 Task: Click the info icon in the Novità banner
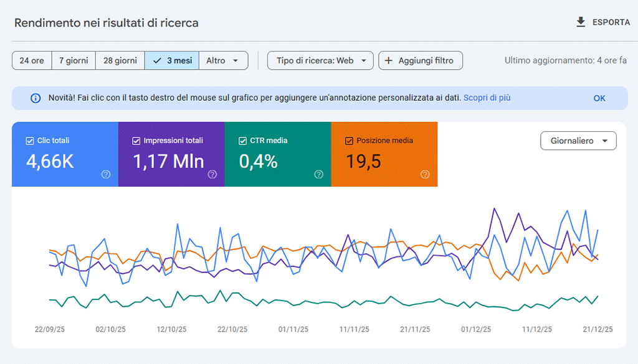point(36,98)
